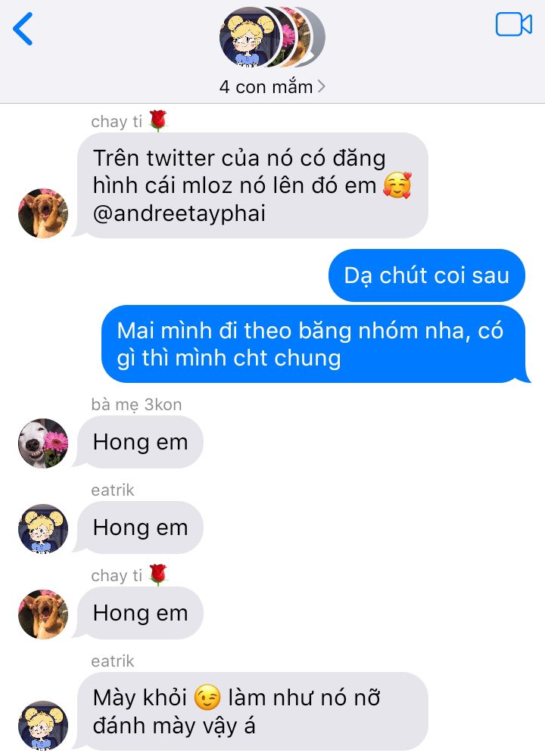Screen dimensions: 545x756
Task: Open the @andreetayphai mention
Action: (179, 213)
